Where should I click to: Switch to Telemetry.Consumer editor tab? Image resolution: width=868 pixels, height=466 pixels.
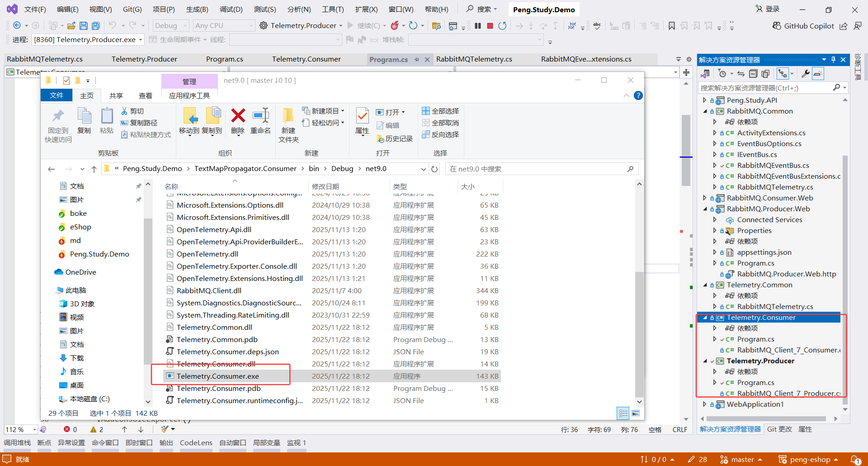coord(307,59)
